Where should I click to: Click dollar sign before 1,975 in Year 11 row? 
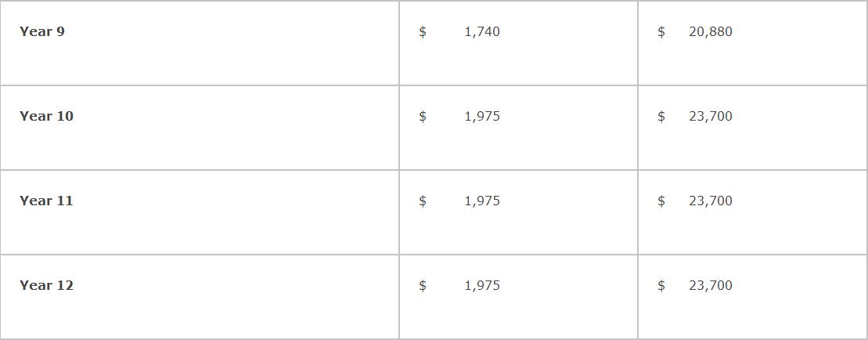[x=423, y=201]
